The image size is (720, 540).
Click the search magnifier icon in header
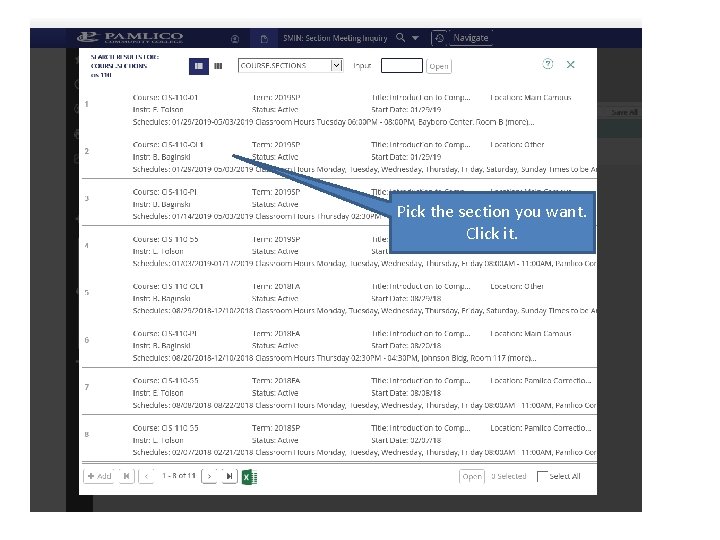(x=400, y=38)
